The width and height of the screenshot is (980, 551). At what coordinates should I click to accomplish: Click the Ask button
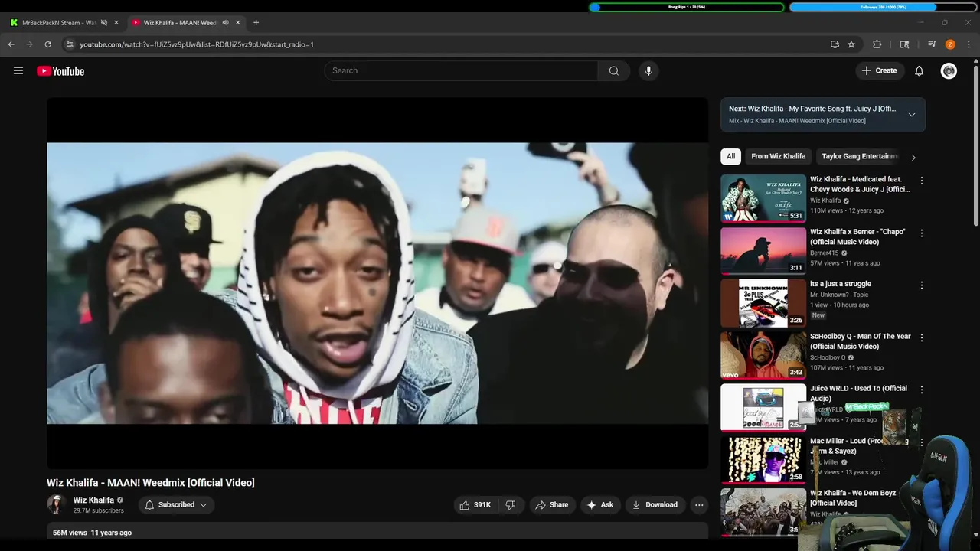[600, 505]
